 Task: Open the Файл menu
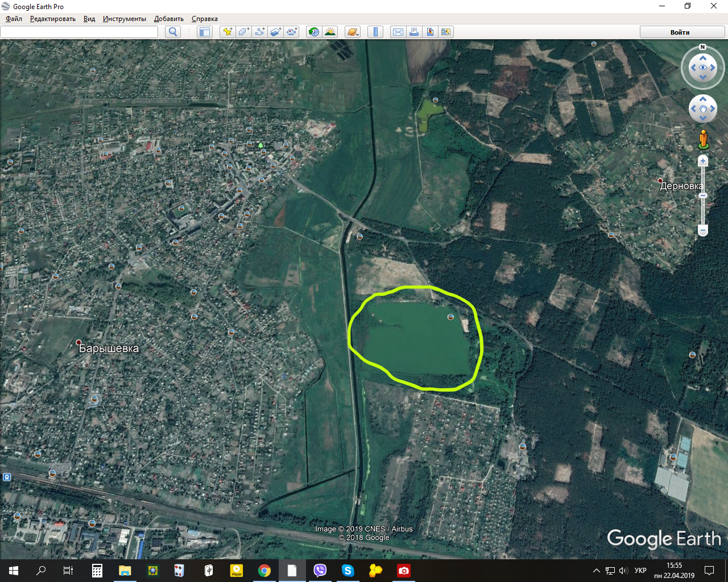coord(14,19)
